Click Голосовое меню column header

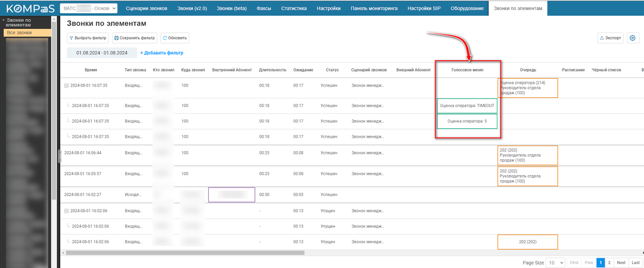click(467, 70)
